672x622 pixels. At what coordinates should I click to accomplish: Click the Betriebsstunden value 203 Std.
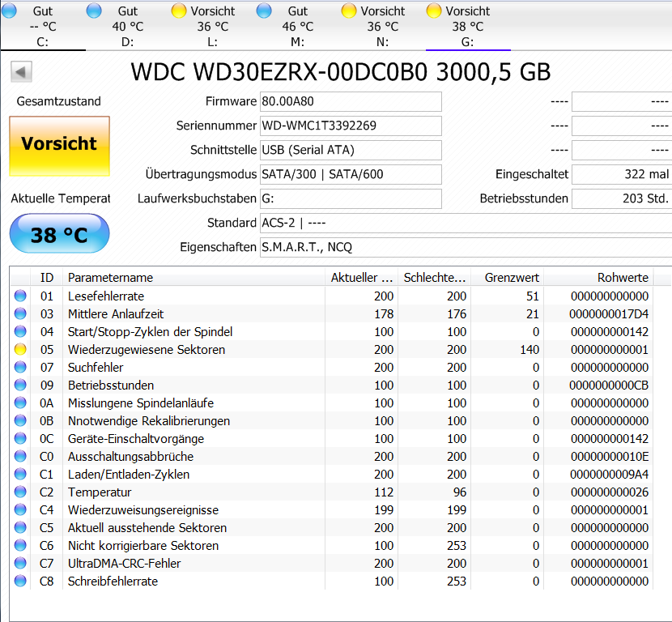(x=622, y=199)
